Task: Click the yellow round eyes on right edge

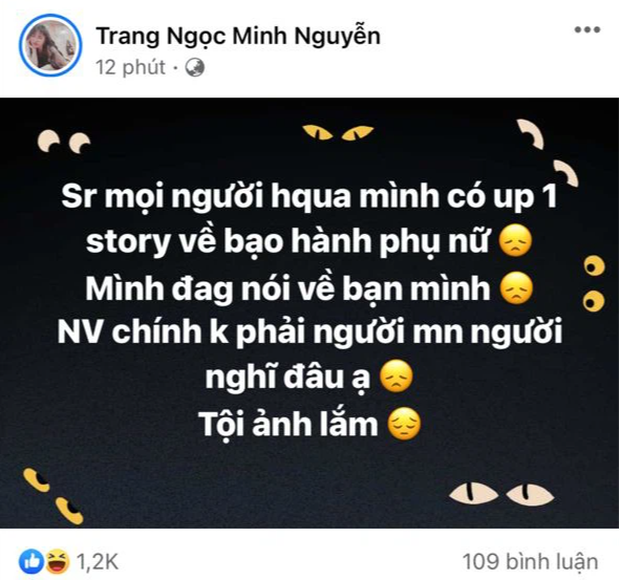Action: click(594, 283)
